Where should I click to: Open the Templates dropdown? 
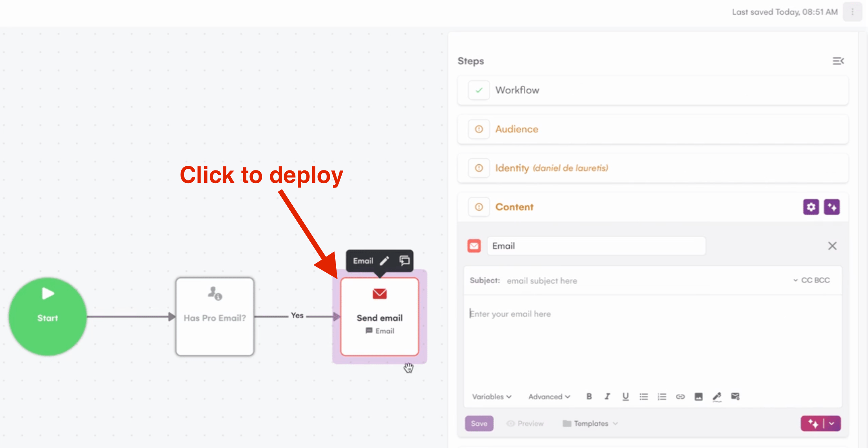pyautogui.click(x=590, y=424)
